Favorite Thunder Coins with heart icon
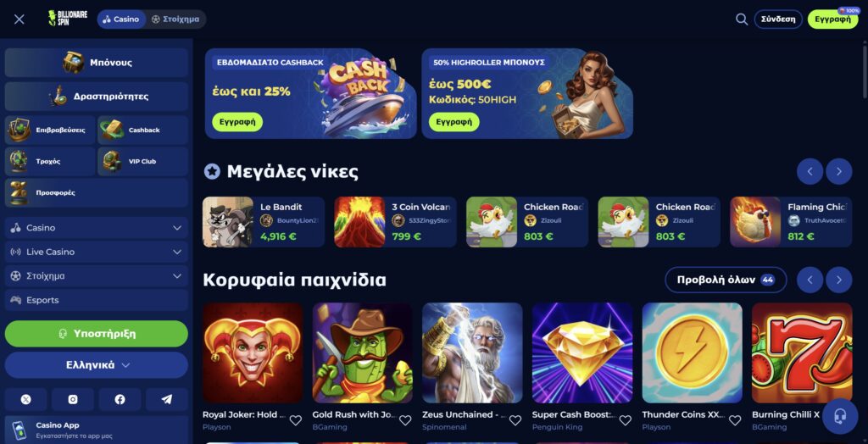Screen dimensions: 868x444 coord(735,420)
